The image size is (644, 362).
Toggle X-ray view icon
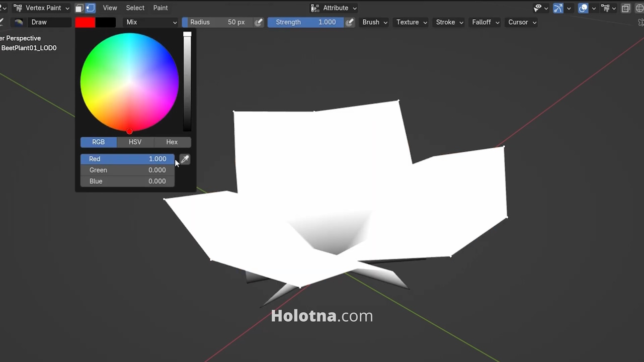626,8
